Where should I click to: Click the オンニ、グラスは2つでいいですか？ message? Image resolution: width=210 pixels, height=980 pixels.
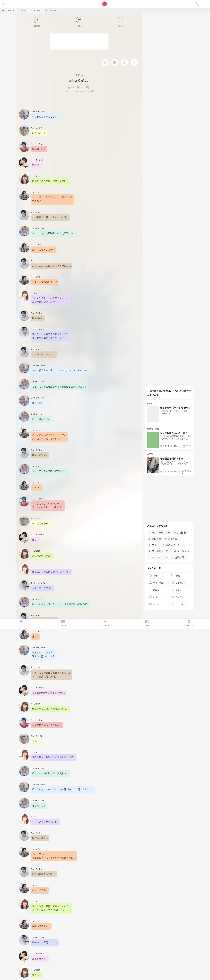tap(52, 572)
